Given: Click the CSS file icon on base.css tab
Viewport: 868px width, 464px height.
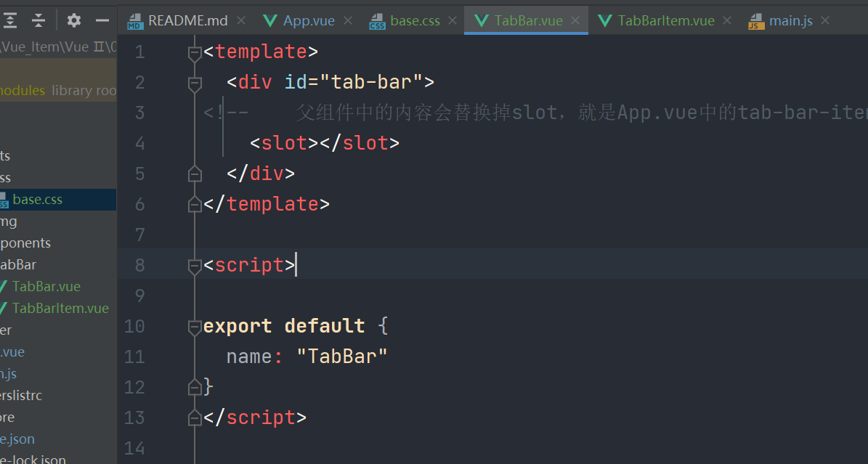Looking at the screenshot, I should (x=377, y=22).
